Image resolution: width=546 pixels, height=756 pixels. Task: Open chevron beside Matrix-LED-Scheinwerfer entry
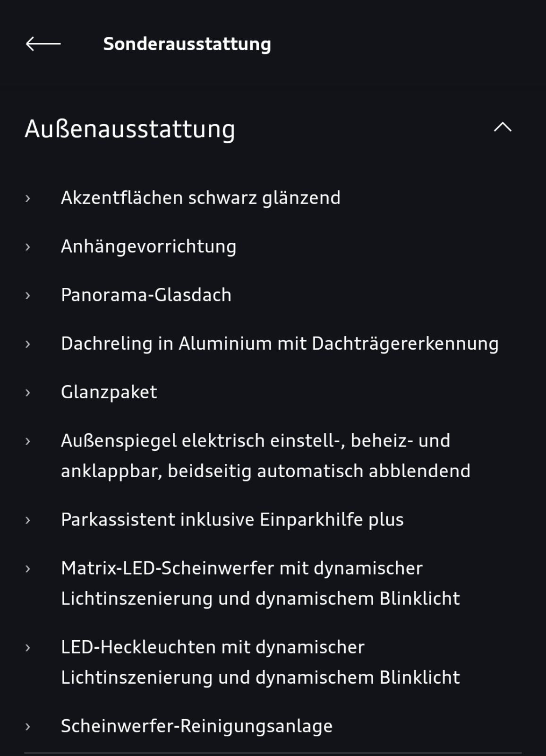tap(28, 569)
